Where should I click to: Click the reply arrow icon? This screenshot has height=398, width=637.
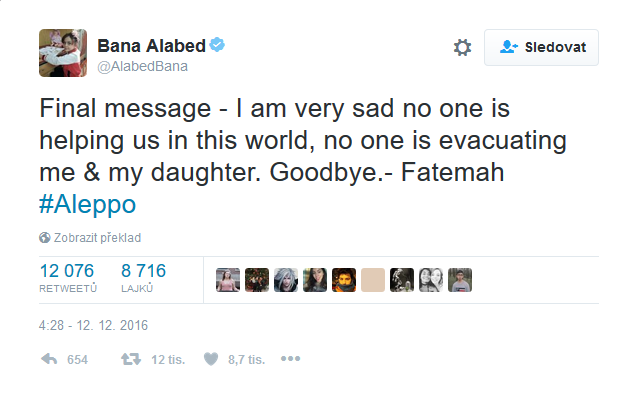(49, 359)
